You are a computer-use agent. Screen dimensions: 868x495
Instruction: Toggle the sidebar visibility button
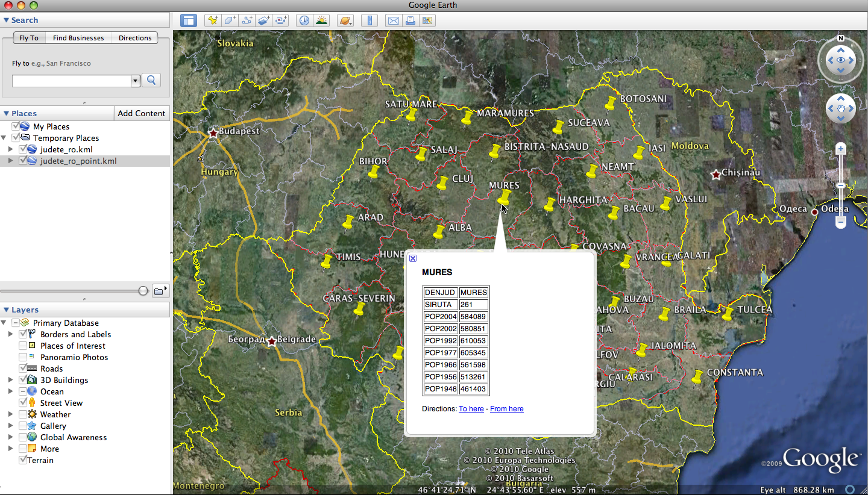point(189,20)
